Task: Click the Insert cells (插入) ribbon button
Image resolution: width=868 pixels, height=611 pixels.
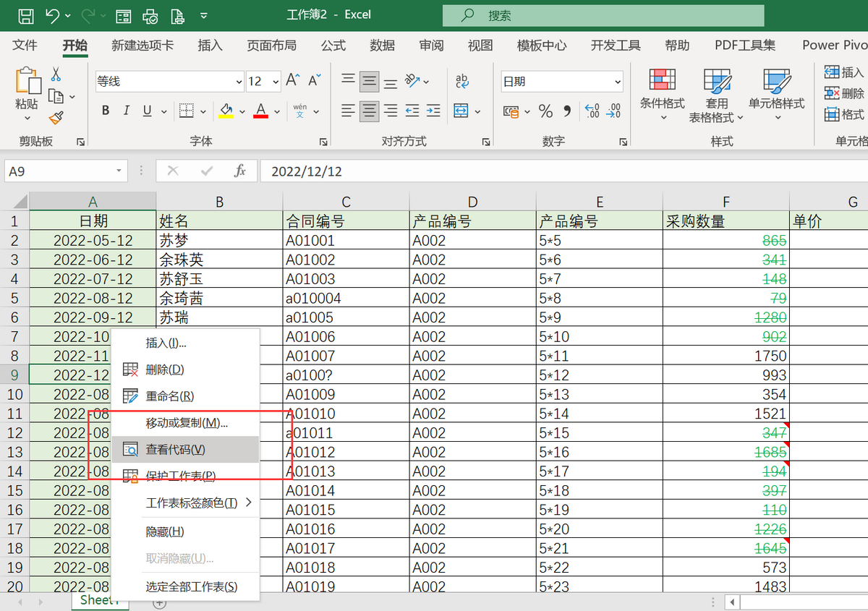Action: (x=845, y=72)
